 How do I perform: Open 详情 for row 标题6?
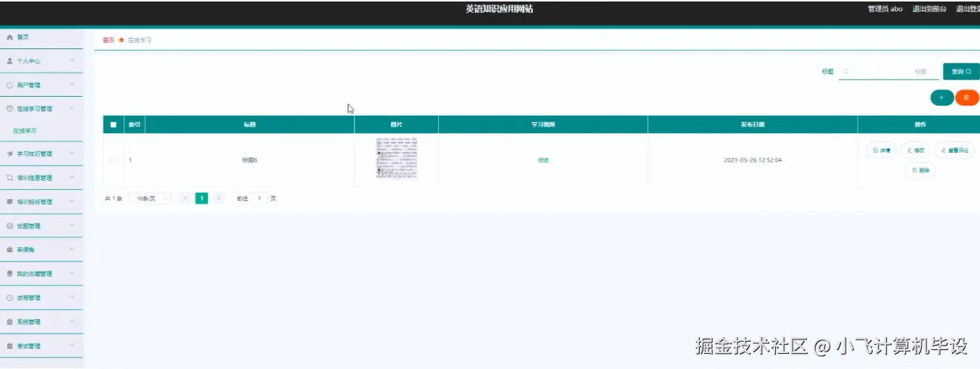pos(881,150)
